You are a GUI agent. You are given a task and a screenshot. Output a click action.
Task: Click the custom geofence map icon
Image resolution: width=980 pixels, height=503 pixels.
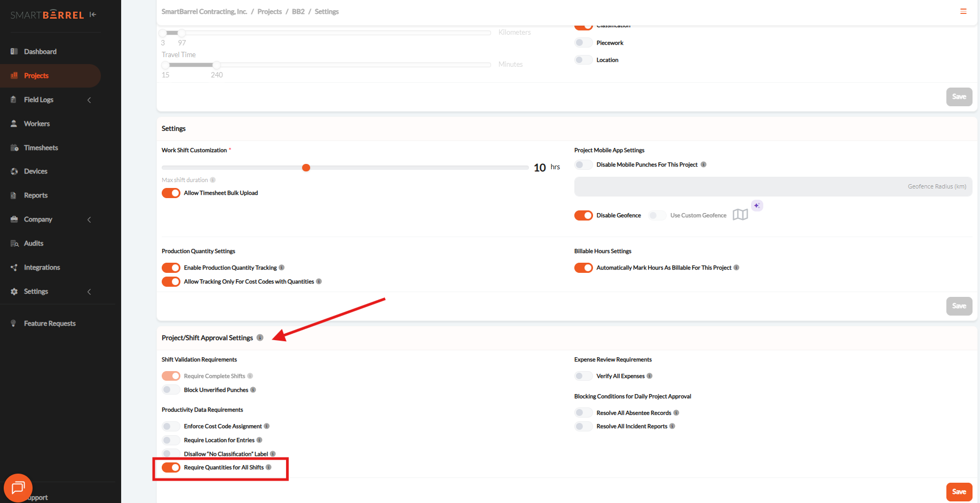[x=740, y=215]
